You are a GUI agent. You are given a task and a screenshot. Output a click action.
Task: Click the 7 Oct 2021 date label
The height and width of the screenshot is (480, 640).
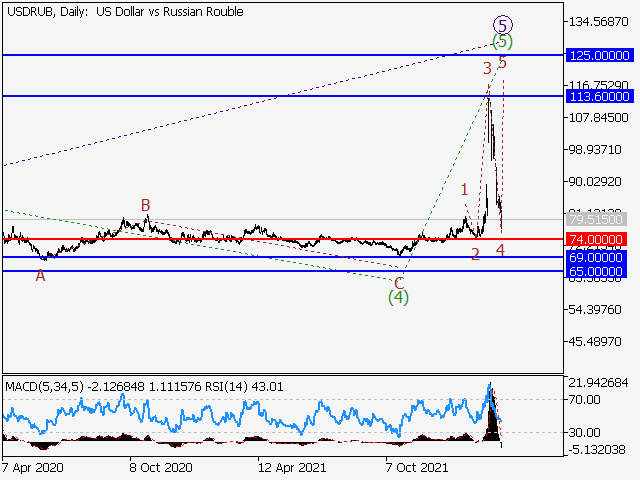coord(417,467)
